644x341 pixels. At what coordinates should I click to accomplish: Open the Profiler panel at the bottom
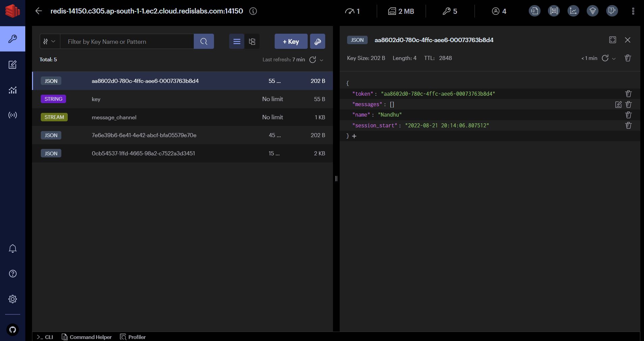tap(132, 337)
